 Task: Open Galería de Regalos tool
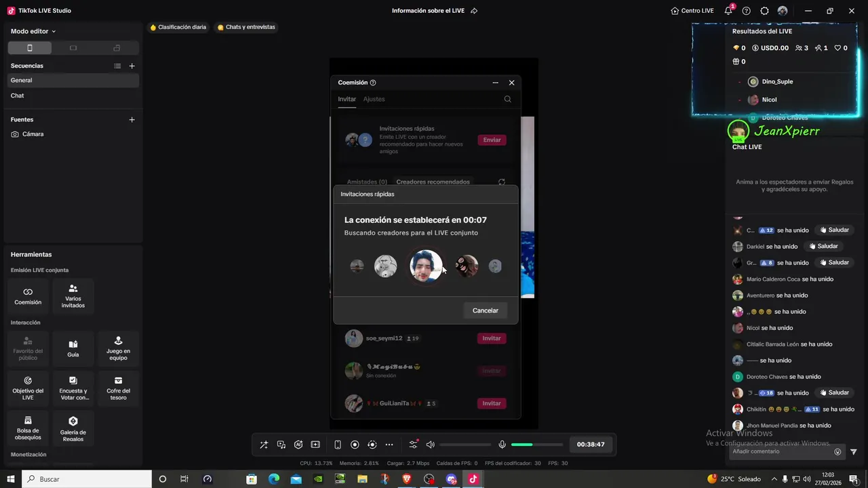(73, 428)
